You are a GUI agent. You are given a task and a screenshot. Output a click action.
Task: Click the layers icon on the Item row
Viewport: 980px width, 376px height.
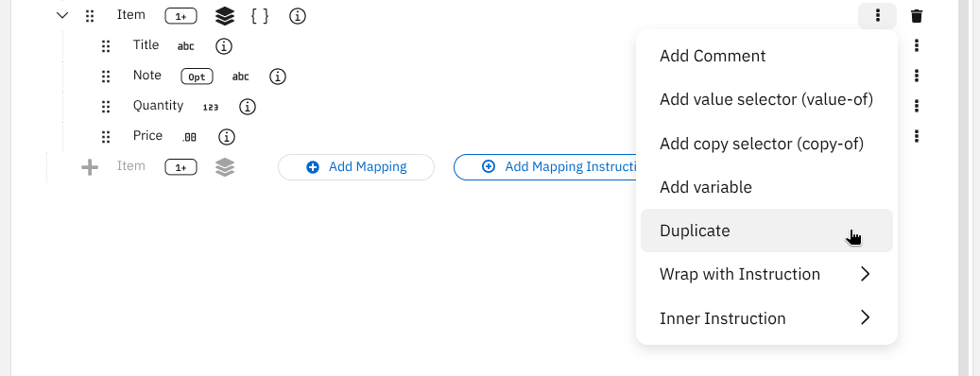pos(225,16)
